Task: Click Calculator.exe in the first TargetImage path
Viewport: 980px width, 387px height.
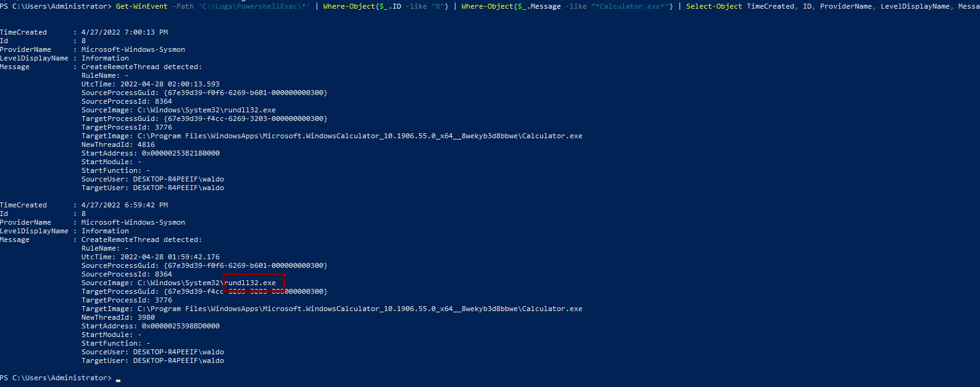Action: coord(552,136)
